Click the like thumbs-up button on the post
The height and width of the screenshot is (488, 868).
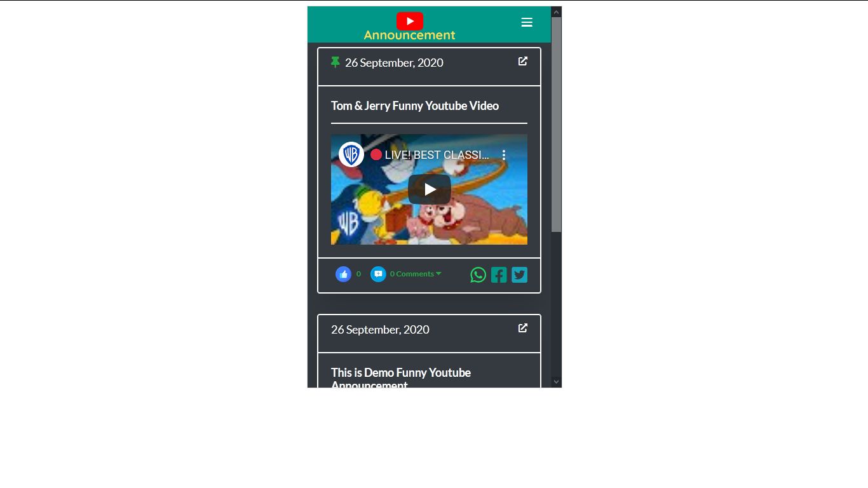[343, 274]
